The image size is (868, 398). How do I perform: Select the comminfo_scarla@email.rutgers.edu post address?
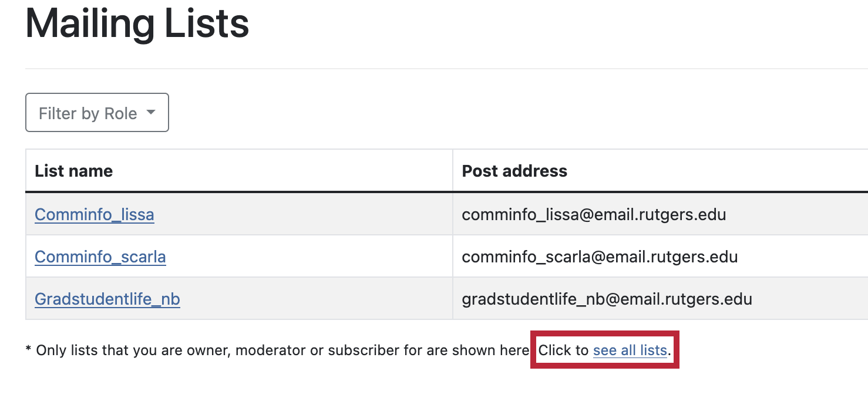[600, 257]
